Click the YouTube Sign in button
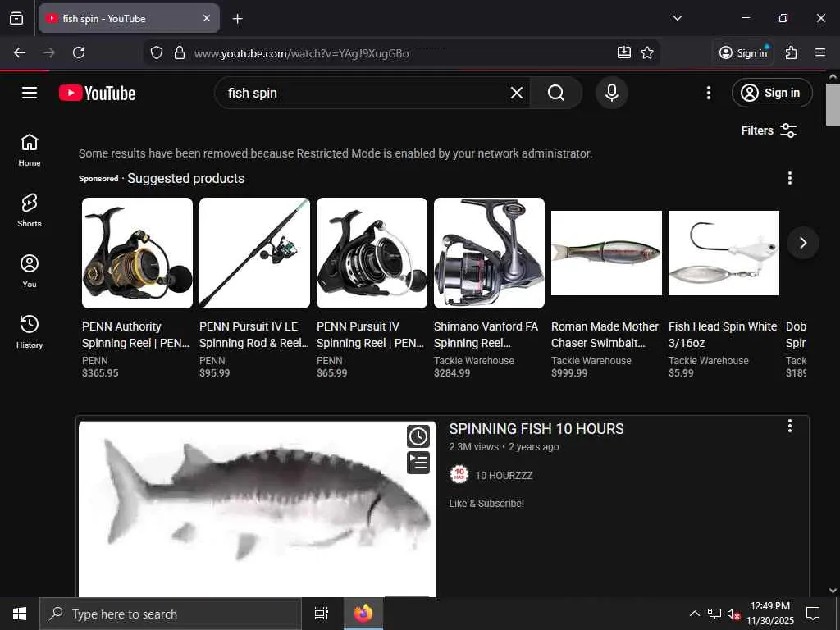The image size is (840, 630). click(x=772, y=94)
